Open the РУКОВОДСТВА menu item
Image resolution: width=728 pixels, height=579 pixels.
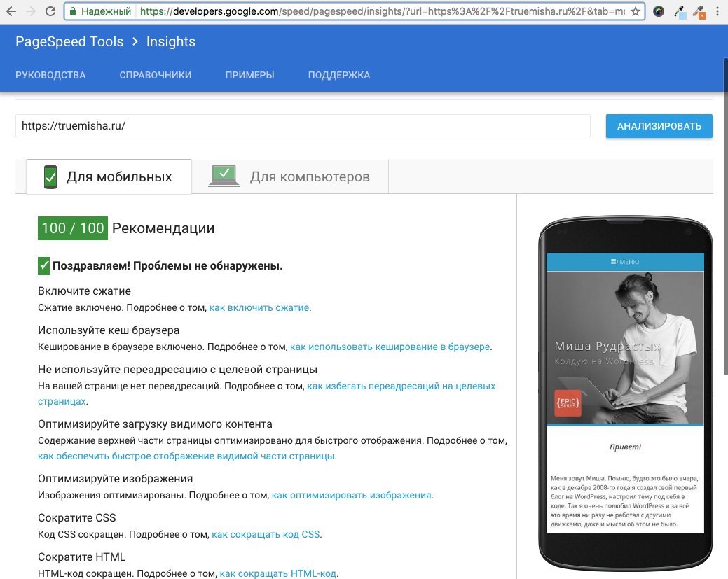click(x=50, y=75)
